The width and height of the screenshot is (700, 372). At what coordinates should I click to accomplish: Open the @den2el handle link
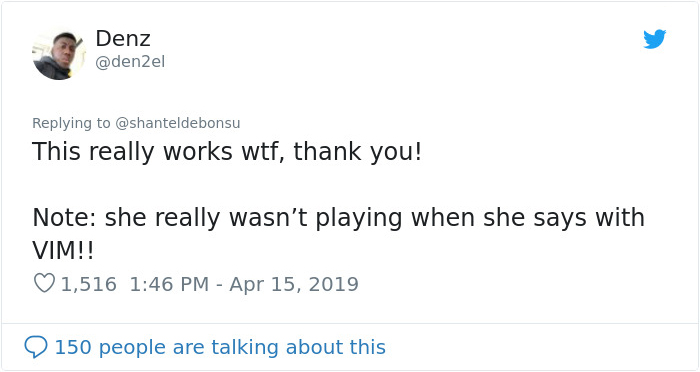click(130, 62)
